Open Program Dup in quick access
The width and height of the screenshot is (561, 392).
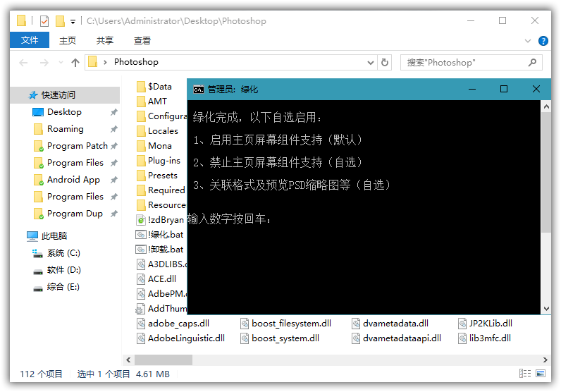(75, 214)
